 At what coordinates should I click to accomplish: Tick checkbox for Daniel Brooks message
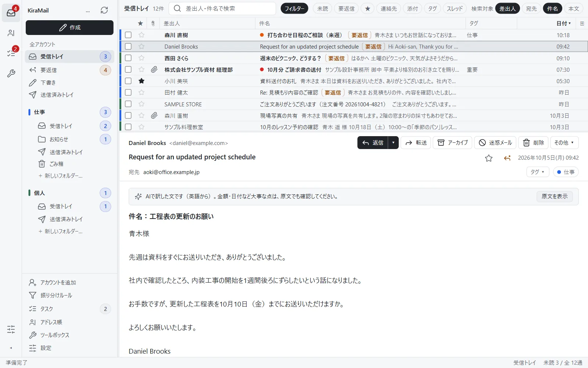coord(128,46)
